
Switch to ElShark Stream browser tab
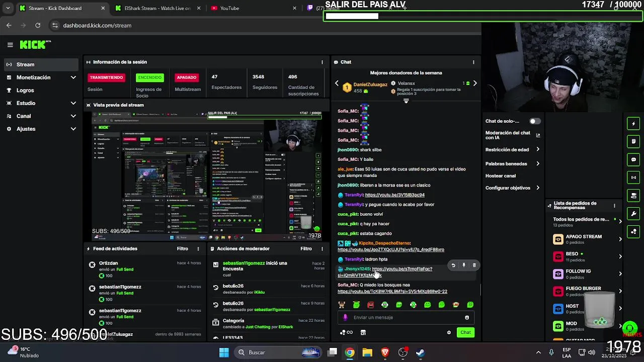(x=153, y=8)
